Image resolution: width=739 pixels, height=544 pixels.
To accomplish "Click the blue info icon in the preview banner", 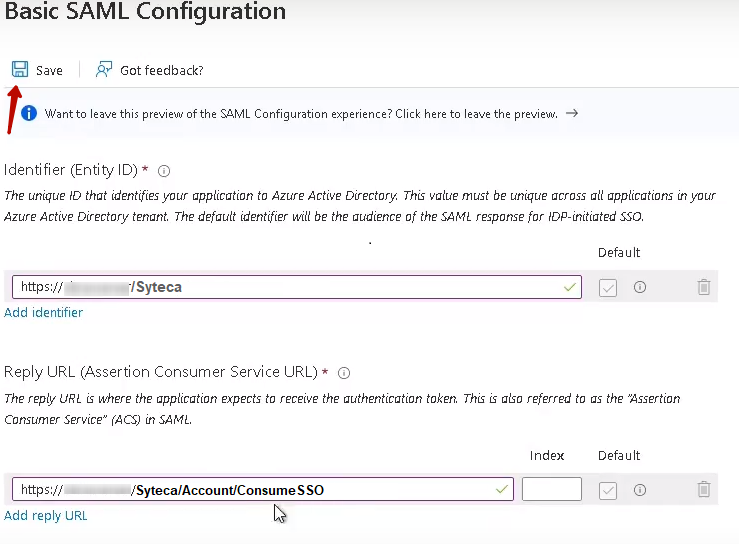I will tap(29, 114).
